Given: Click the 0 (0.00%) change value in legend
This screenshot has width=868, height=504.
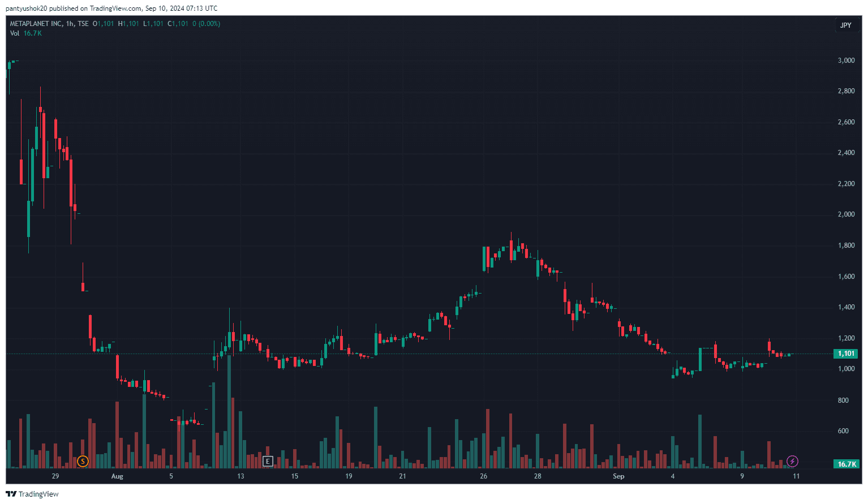Looking at the screenshot, I should (207, 24).
